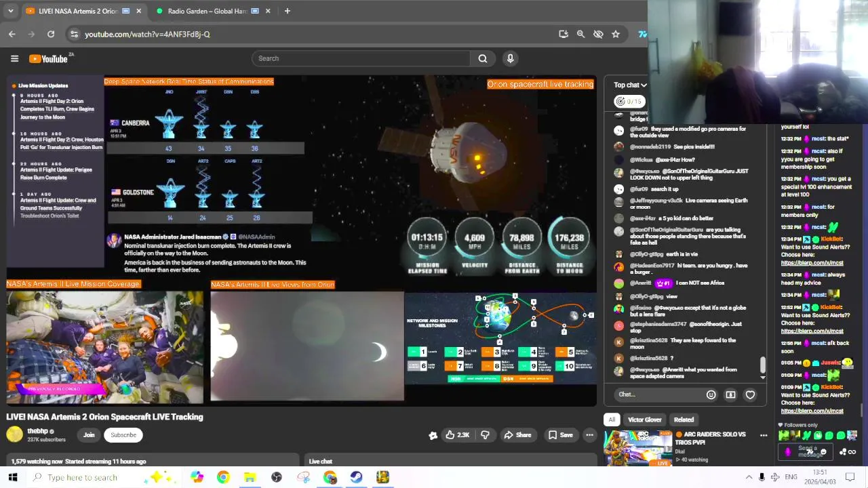This screenshot has width=868, height=488.
Task: Select the Victor Glover filter chip
Action: (645, 420)
